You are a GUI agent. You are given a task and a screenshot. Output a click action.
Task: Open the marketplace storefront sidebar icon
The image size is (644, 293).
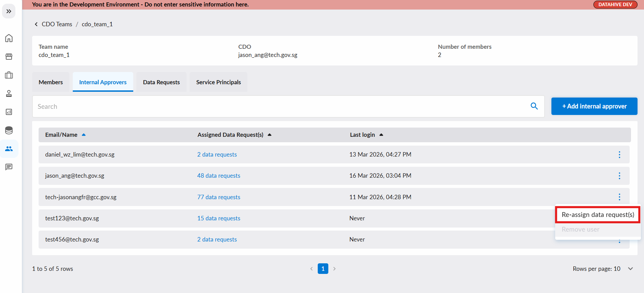coord(9,56)
